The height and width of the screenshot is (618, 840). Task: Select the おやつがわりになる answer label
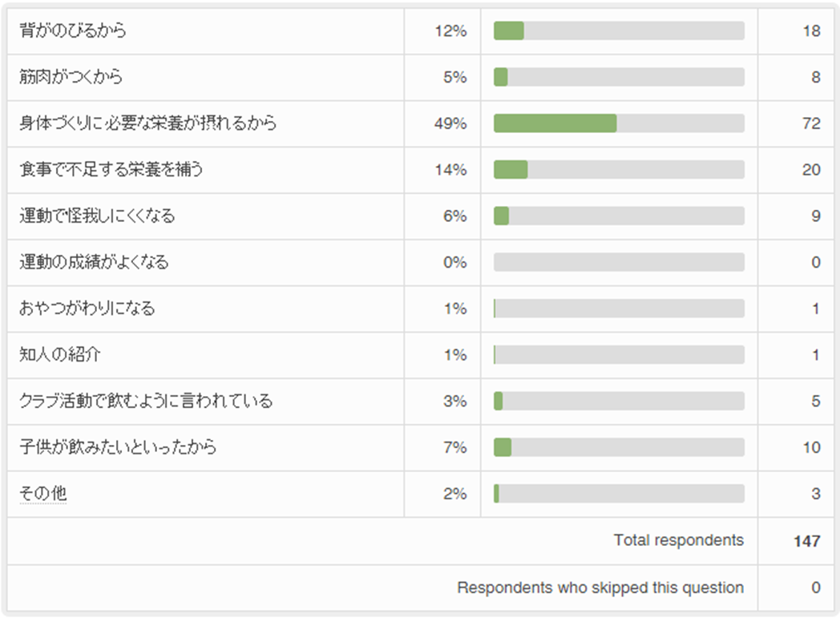click(87, 309)
